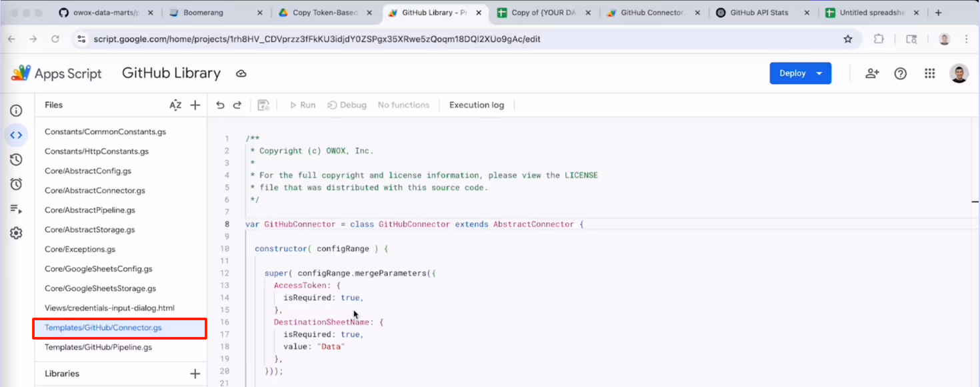Viewport: 980px width, 387px height.
Task: Open the Triggers alarm clock icon
Action: point(16,184)
